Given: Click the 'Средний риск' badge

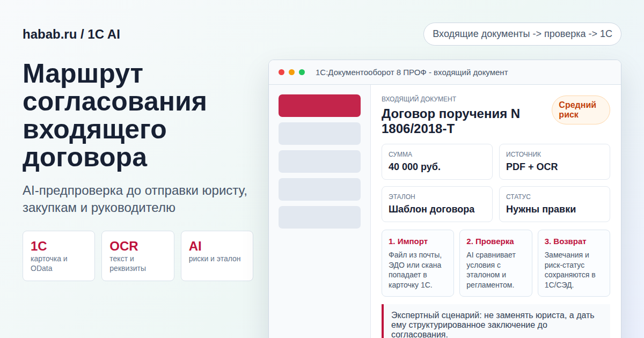Looking at the screenshot, I should click(581, 110).
